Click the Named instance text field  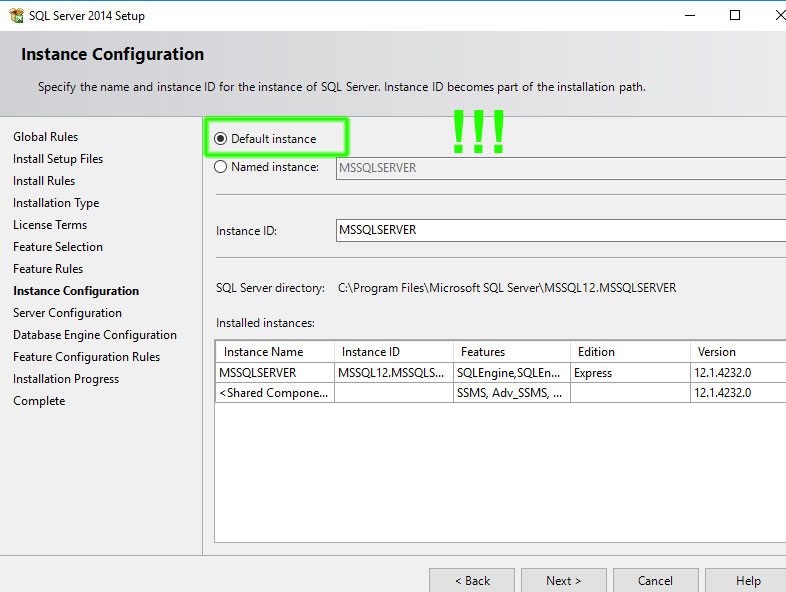click(560, 168)
